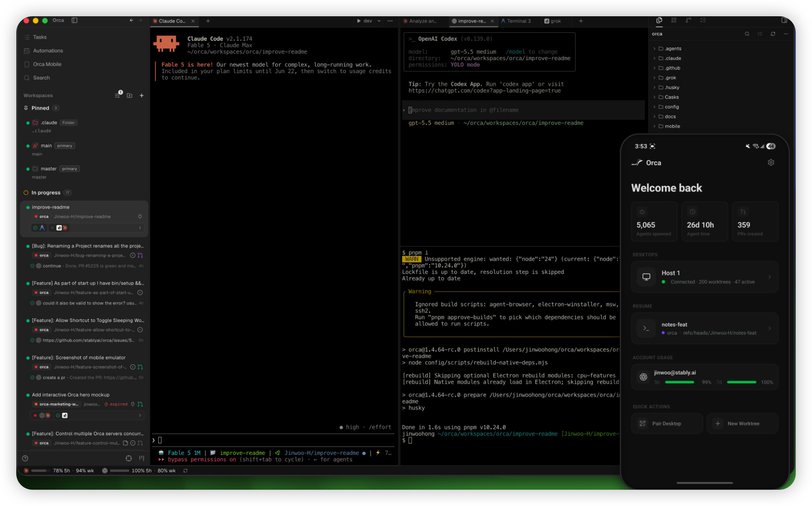
Task: Resume the notes-feat session card
Action: click(x=705, y=328)
